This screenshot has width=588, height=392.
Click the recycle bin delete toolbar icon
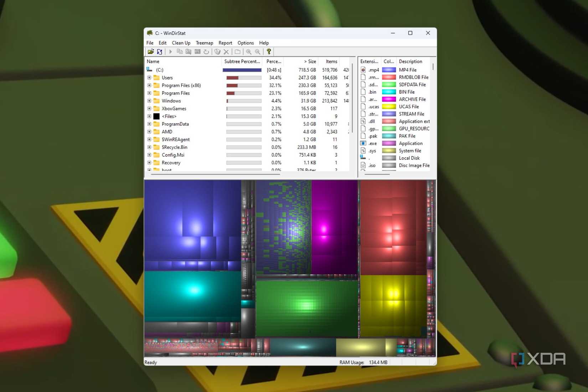(218, 52)
